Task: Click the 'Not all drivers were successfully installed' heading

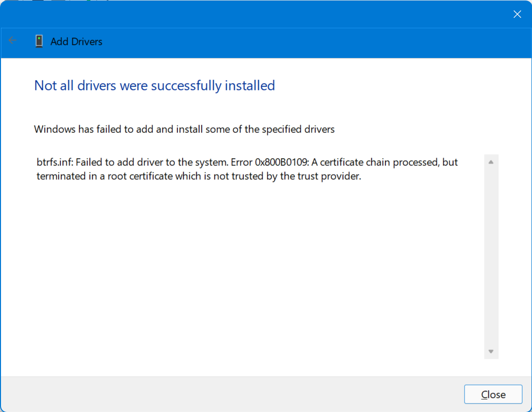Action: point(155,86)
